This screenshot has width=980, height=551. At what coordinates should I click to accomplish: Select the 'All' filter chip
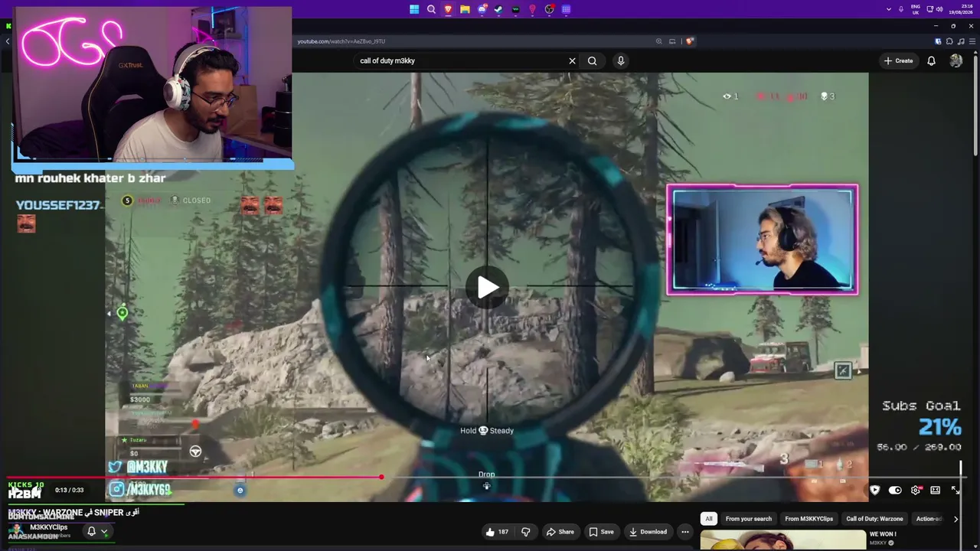[709, 519]
